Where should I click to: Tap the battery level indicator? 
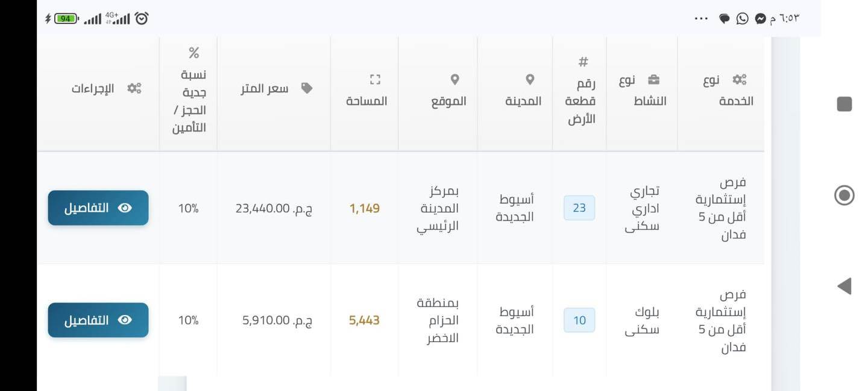click(x=65, y=18)
